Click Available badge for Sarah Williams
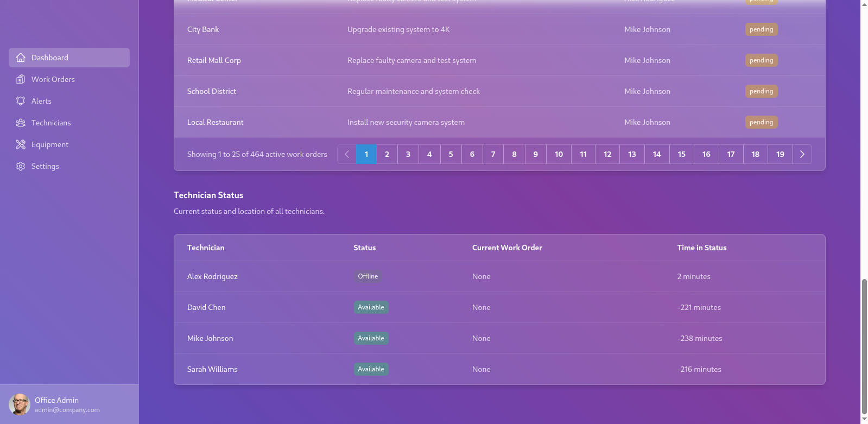 pyautogui.click(x=371, y=369)
